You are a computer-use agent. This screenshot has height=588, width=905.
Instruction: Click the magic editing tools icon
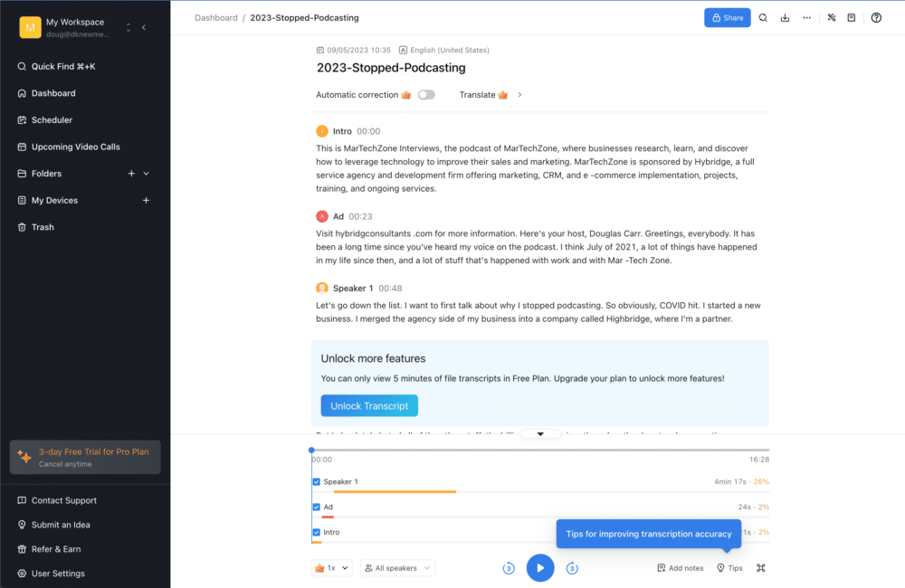tap(831, 17)
